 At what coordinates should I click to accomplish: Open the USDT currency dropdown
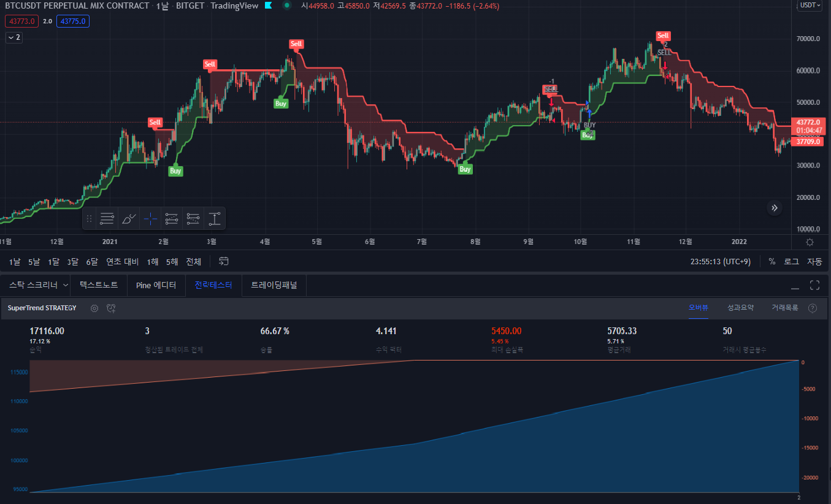pyautogui.click(x=810, y=6)
